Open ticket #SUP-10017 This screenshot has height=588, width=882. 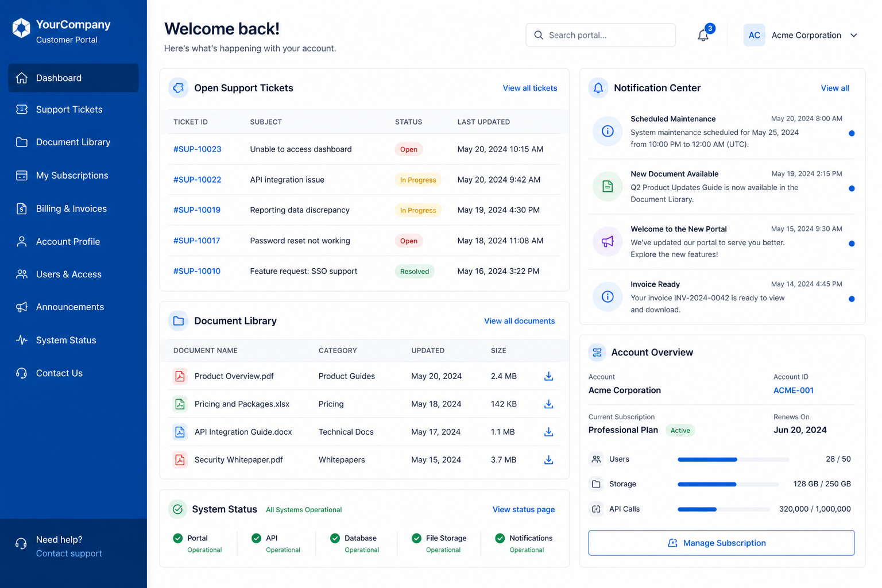tap(197, 241)
